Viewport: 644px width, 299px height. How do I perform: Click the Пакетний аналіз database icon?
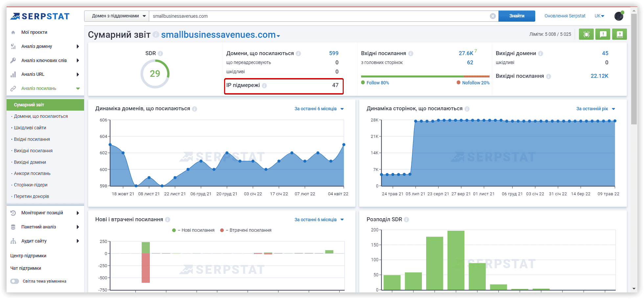[13, 227]
